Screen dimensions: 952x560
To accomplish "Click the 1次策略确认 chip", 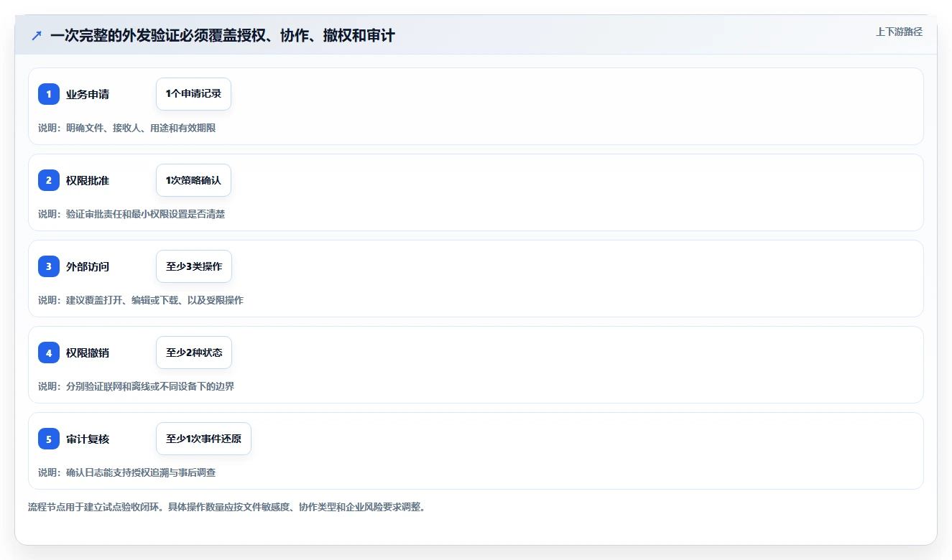I will point(193,180).
